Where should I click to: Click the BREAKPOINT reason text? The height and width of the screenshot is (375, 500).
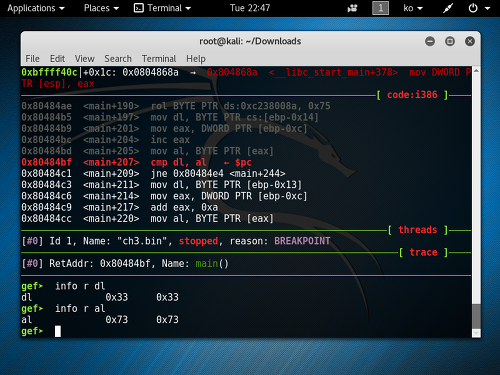pos(302,241)
